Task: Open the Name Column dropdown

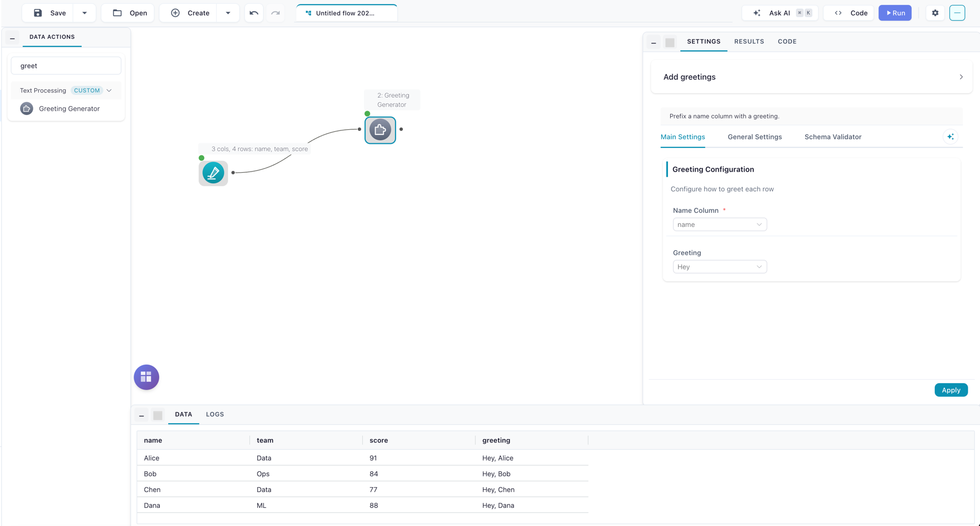Action: (x=719, y=225)
